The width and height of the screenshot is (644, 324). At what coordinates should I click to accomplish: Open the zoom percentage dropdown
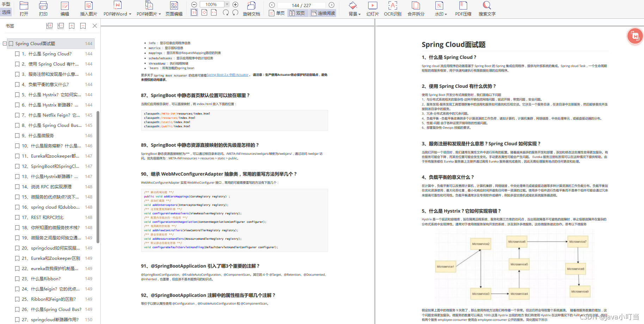click(x=227, y=5)
